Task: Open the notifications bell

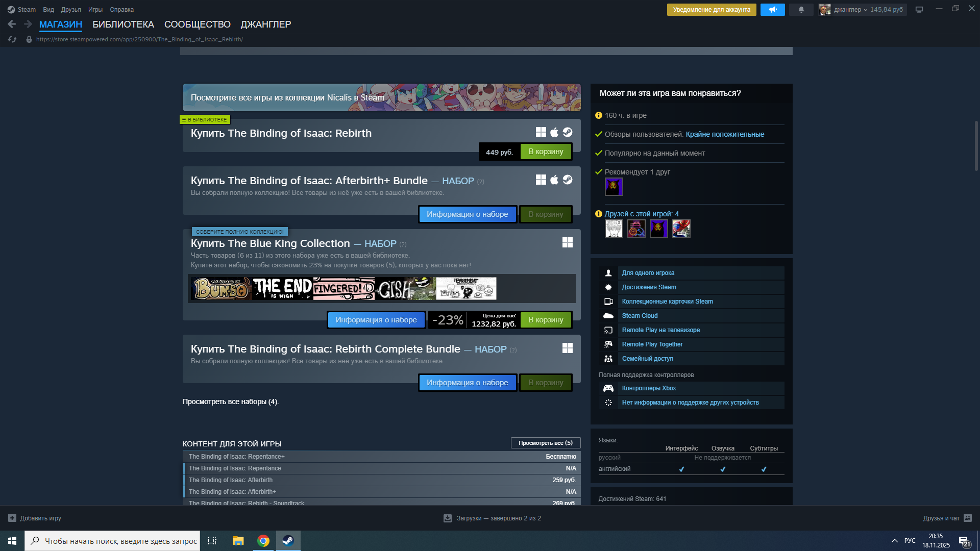Action: click(801, 10)
